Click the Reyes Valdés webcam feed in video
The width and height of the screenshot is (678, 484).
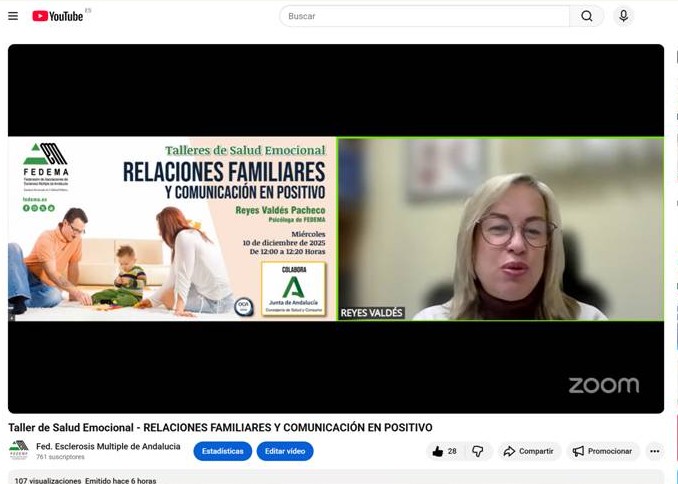(x=500, y=228)
